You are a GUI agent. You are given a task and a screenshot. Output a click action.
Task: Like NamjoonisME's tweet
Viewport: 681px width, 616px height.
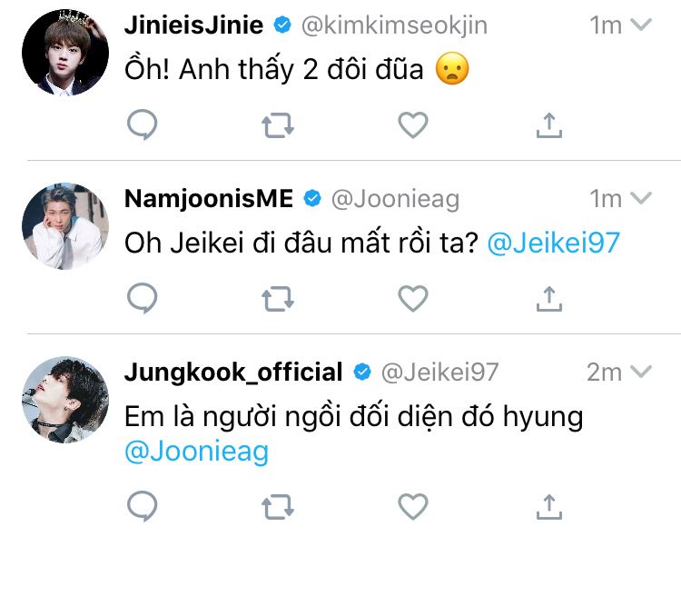(413, 297)
